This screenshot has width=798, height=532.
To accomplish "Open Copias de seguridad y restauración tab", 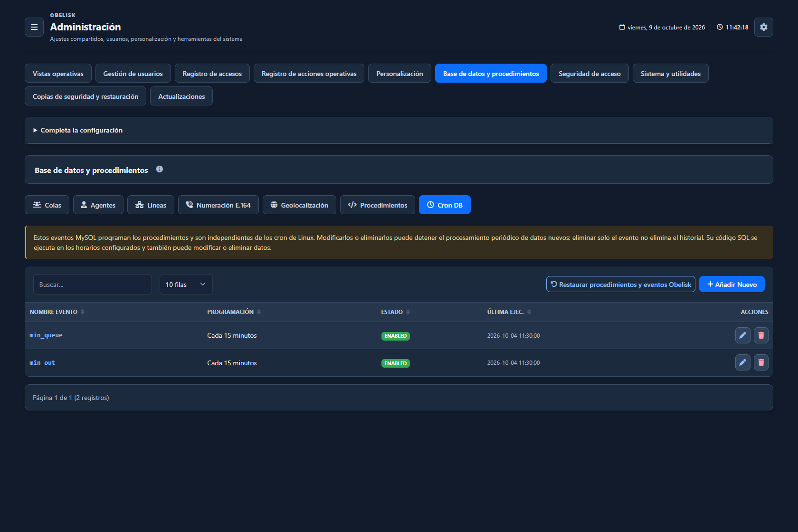I will coord(85,96).
